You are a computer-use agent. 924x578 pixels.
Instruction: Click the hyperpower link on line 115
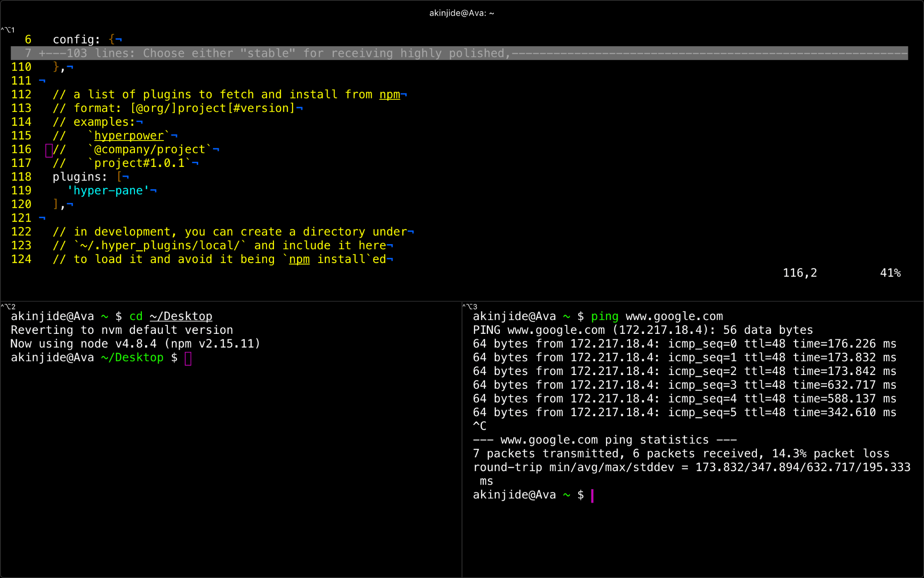129,135
